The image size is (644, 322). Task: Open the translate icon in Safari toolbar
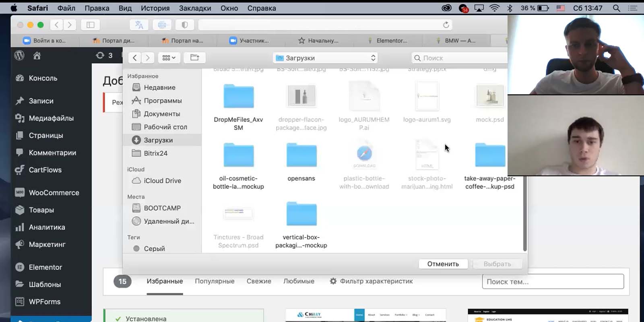[139, 25]
